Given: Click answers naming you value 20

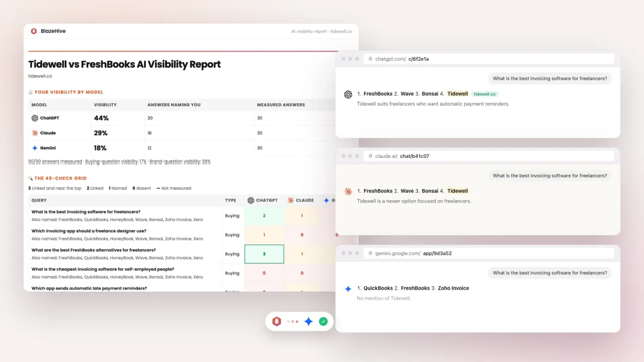Looking at the screenshot, I should (150, 118).
